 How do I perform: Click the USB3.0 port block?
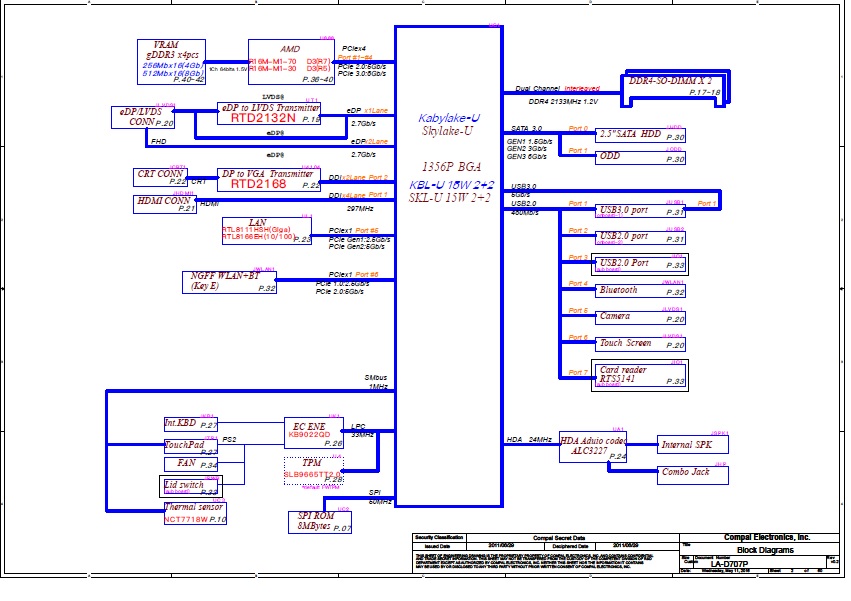point(640,211)
